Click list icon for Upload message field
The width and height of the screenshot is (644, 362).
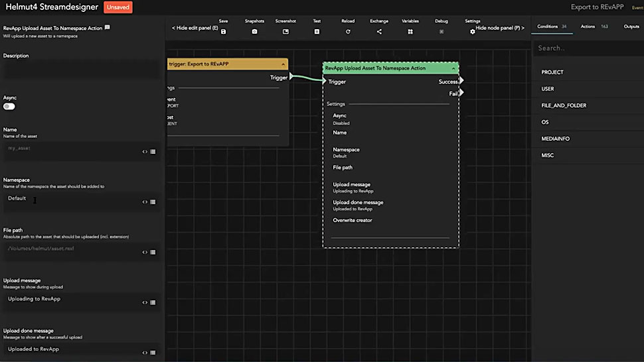coord(153,302)
